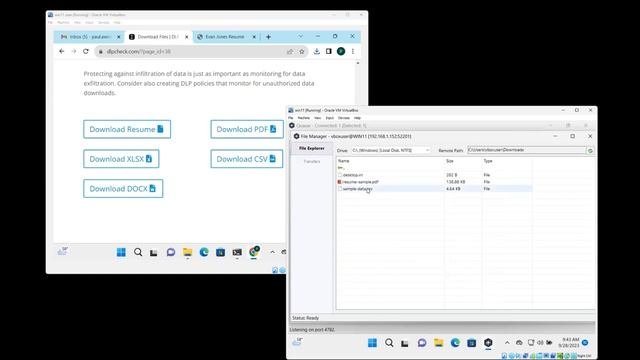Show hidden tray icons in the right VM
Screen dimensions: 640x360
pos(507,343)
